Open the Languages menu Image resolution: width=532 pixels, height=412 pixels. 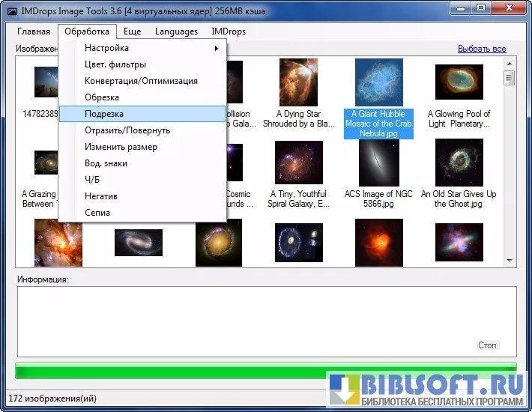[176, 31]
